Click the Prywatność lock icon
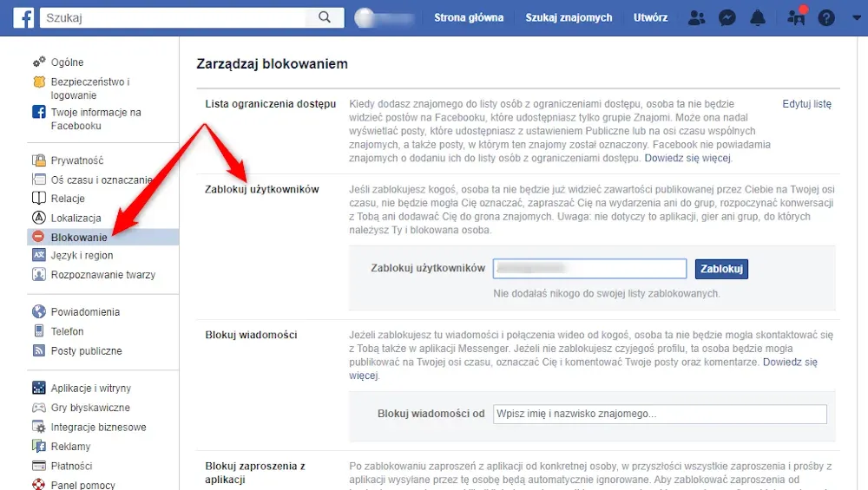The width and height of the screenshot is (868, 490). point(39,160)
